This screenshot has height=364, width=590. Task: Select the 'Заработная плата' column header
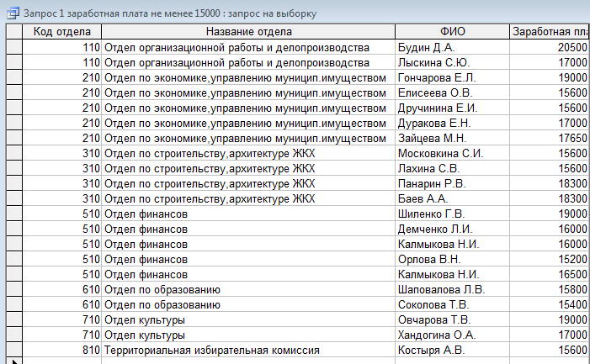(x=550, y=32)
